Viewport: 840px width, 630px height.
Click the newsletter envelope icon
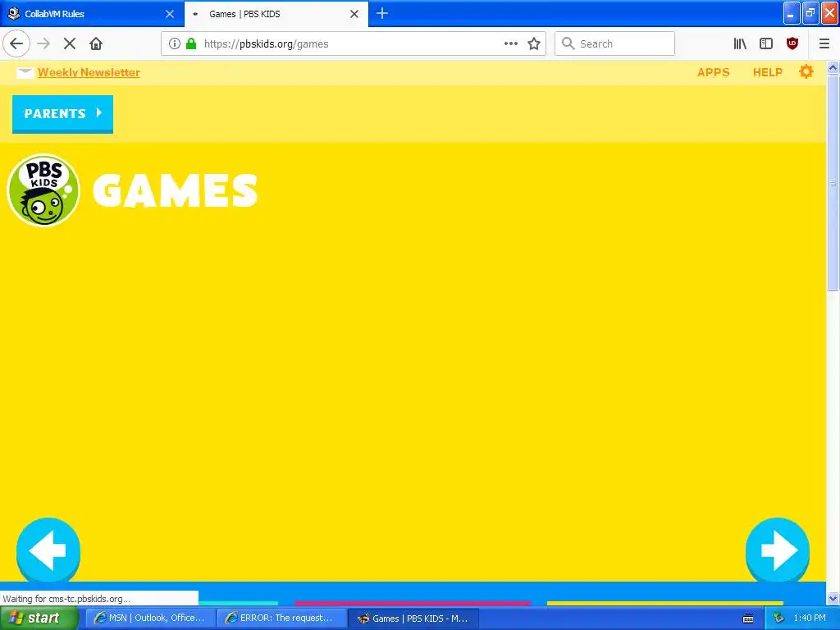point(25,73)
